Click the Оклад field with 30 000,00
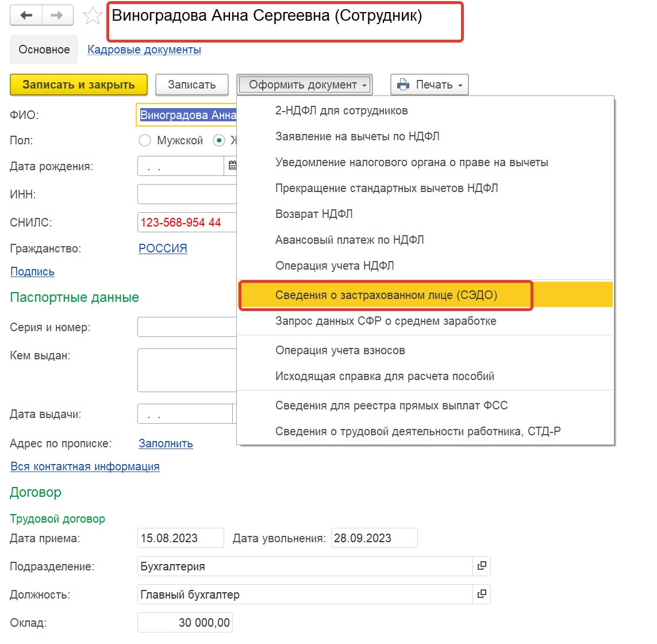This screenshot has width=657, height=644. [x=185, y=622]
